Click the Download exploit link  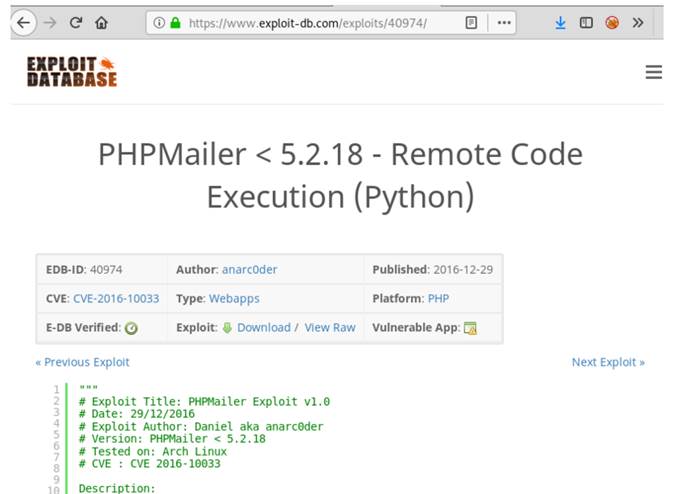point(264,328)
